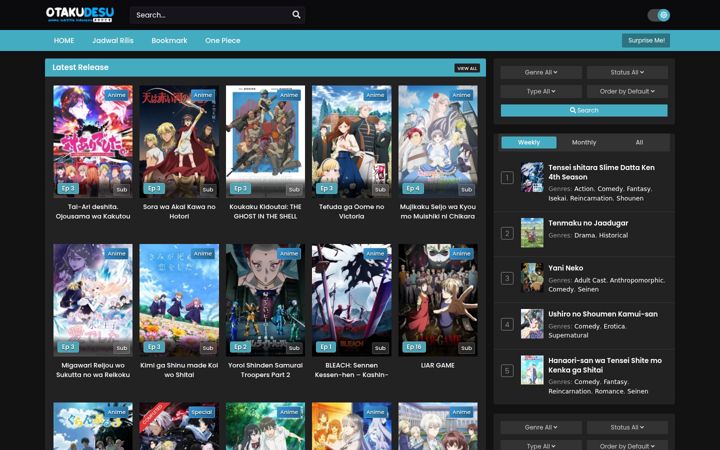
Task: Open Tensei shitara Slime Datta Ken 4th Season
Action: coord(601,172)
